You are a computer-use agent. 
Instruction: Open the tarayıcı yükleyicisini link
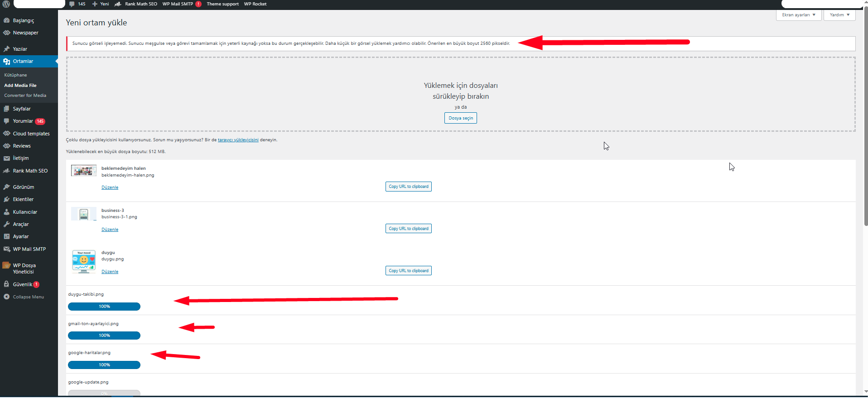tap(238, 140)
